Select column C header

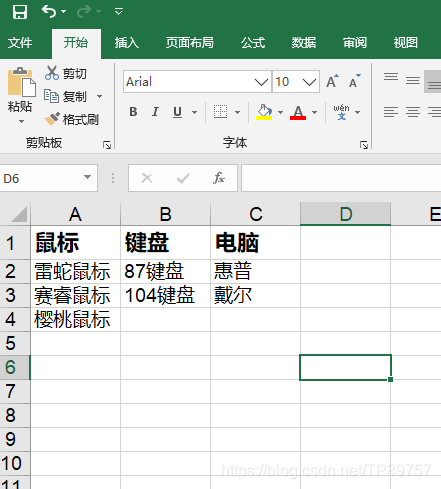pos(255,214)
